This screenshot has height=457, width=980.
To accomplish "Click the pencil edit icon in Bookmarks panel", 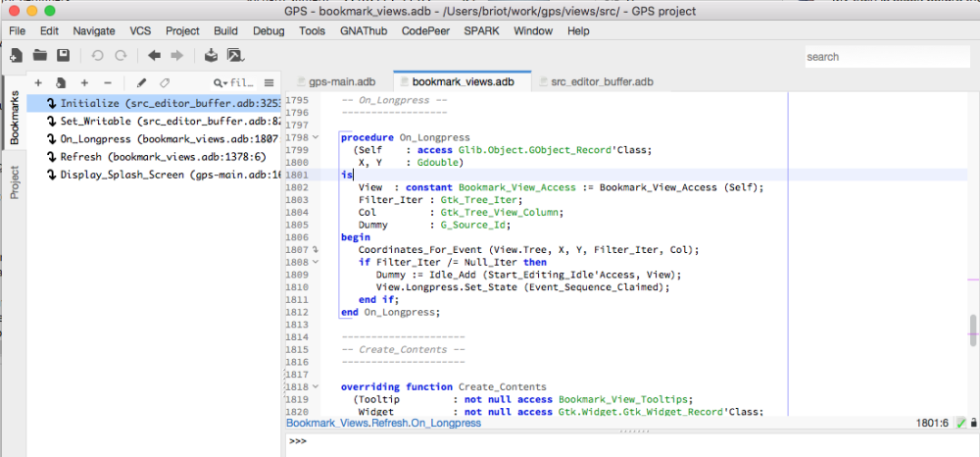I will [x=141, y=83].
